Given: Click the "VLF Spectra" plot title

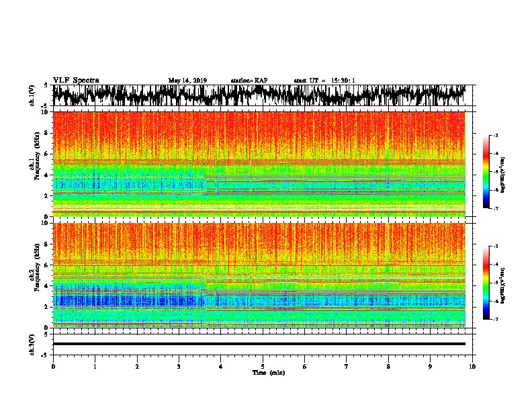Looking at the screenshot, I should (76, 81).
